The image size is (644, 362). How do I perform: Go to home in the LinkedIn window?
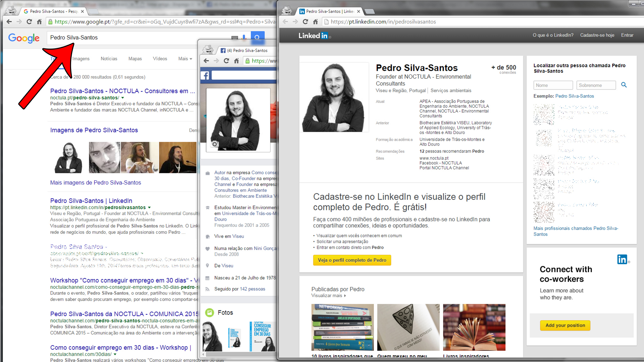click(315, 22)
